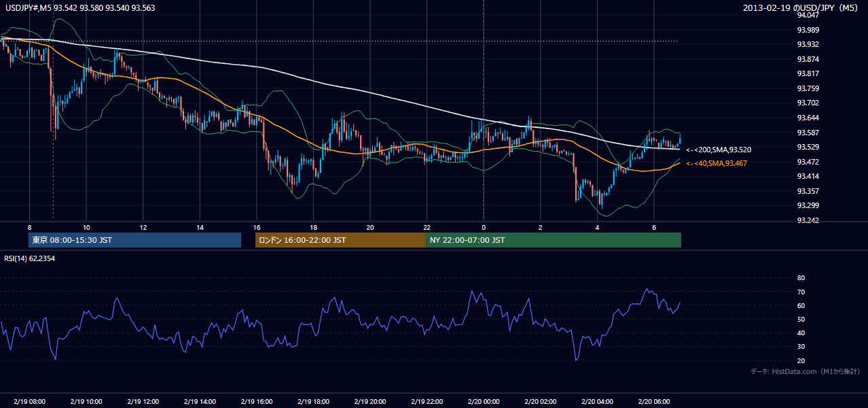Click the bottom date label 2/19 10:00
The height and width of the screenshot is (408, 868).
[x=86, y=402]
